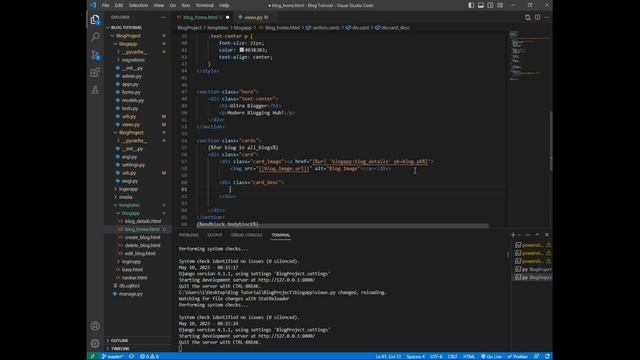
Task: Switch to the OUTPUT panel tab
Action: [x=215, y=235]
